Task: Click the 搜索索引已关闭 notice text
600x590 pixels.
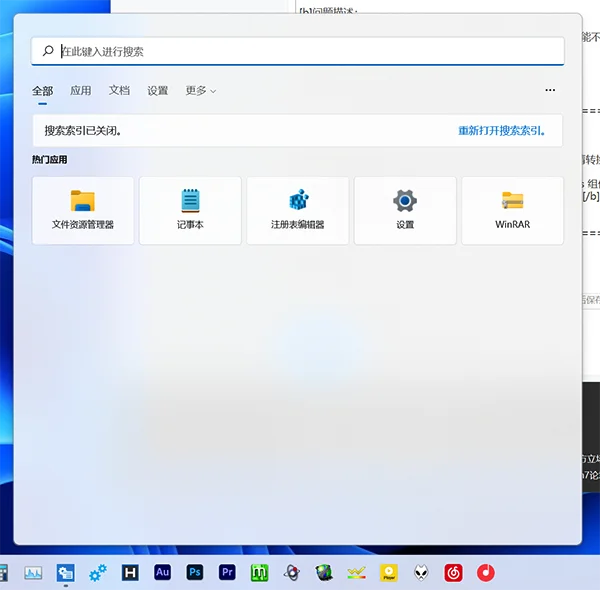Action: coord(83,131)
